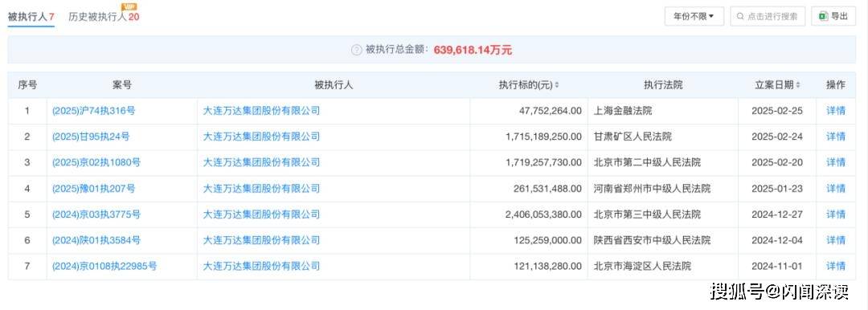
Task: Open case (2024)京0108执22985号
Action: point(104,267)
